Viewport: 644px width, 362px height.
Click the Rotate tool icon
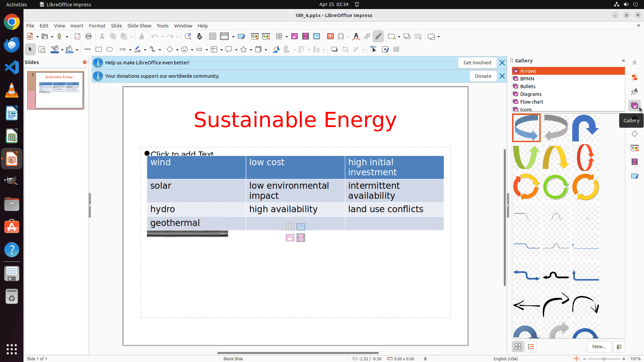[x=276, y=50]
